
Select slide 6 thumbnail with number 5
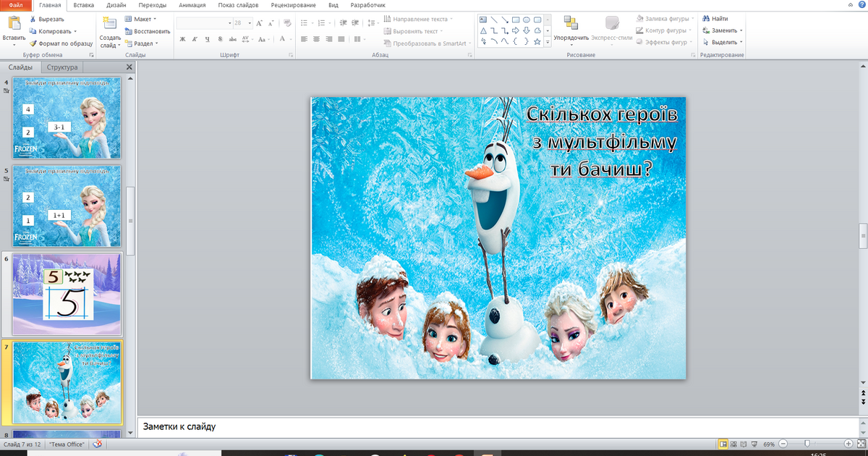coord(67,294)
